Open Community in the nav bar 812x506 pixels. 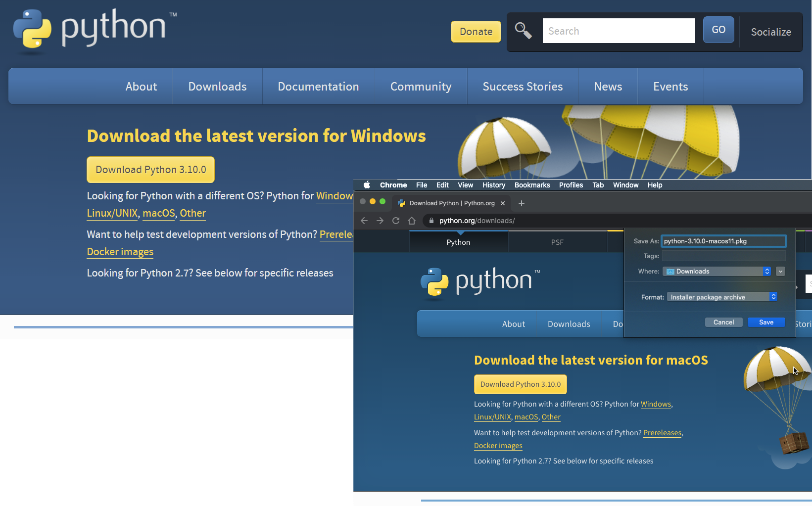tap(421, 87)
